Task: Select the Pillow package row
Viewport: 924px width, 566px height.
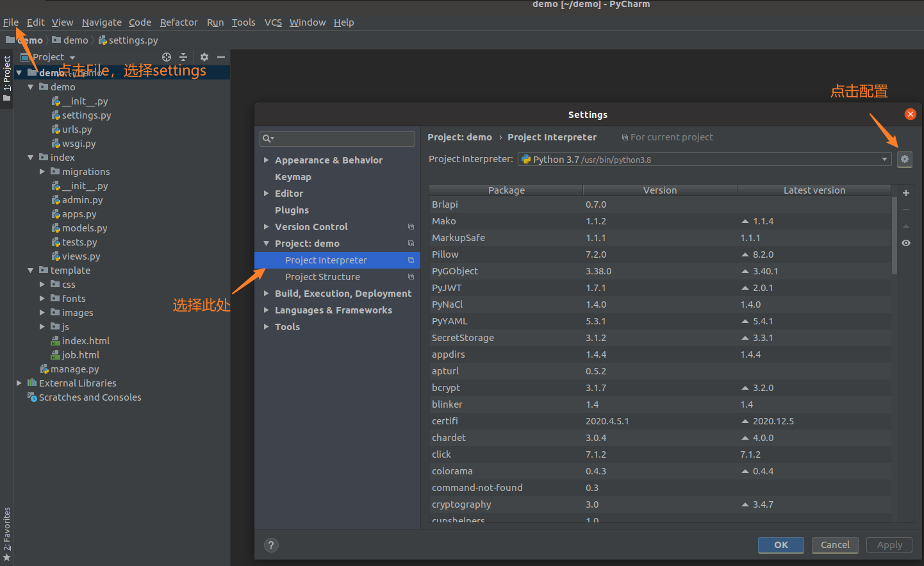Action: click(660, 254)
